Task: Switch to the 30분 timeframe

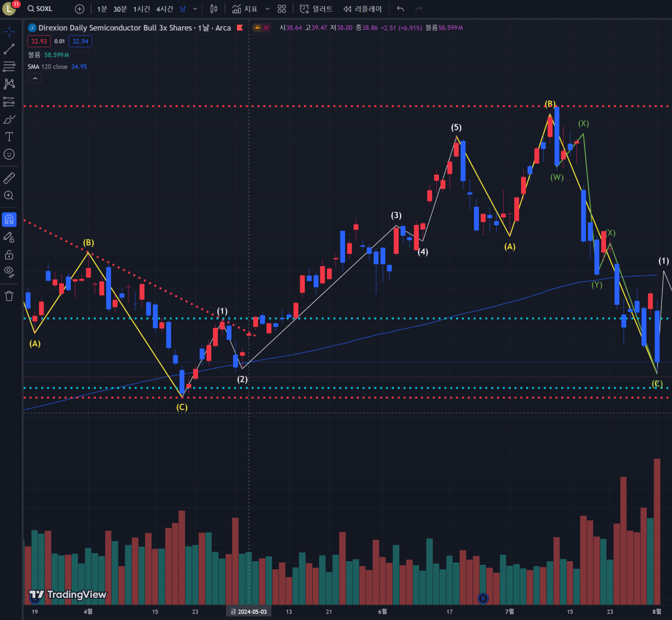Action: point(120,9)
